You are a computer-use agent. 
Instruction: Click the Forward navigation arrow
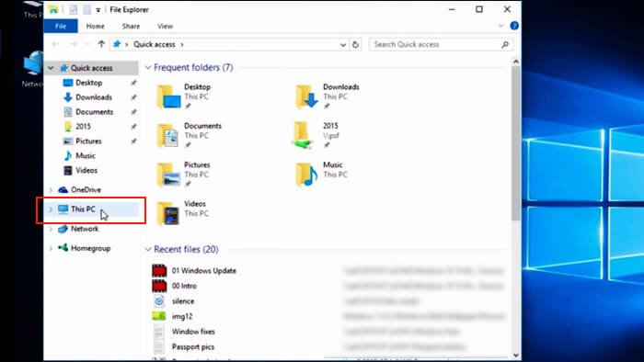(73, 44)
